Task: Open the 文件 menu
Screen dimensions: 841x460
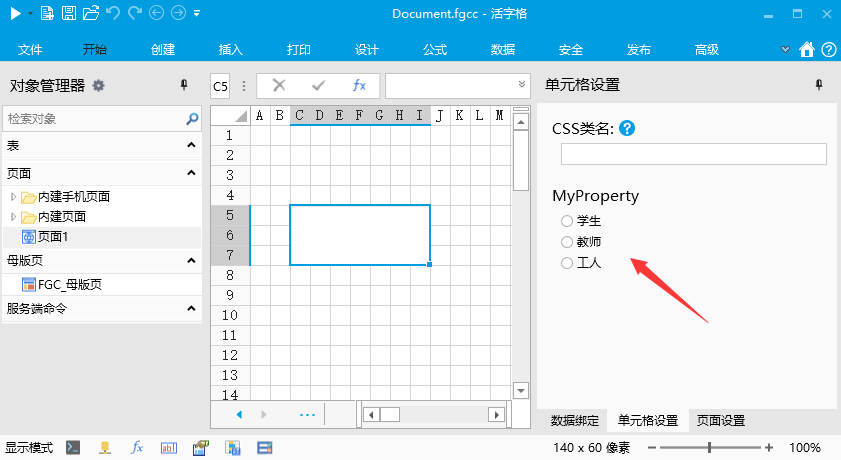Action: click(29, 49)
